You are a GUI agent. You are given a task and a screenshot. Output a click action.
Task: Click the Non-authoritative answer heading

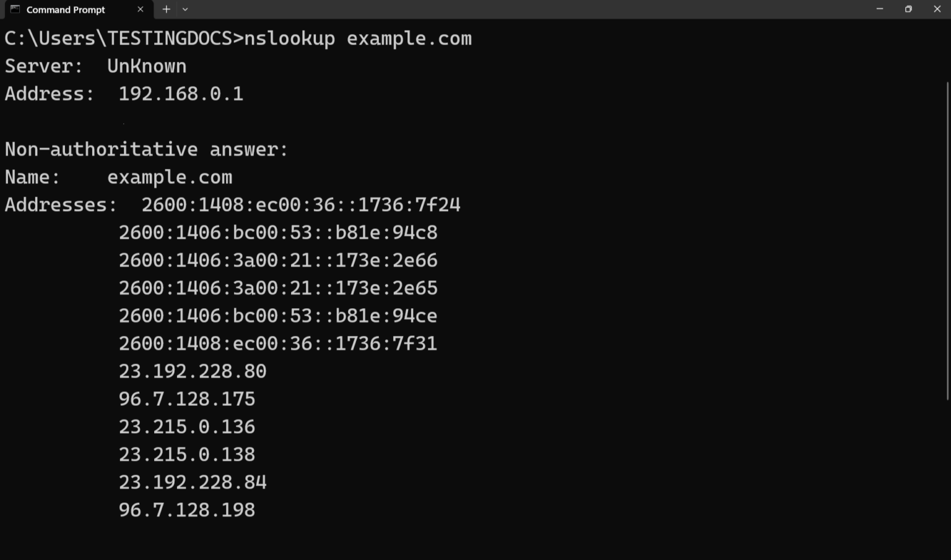pos(145,149)
